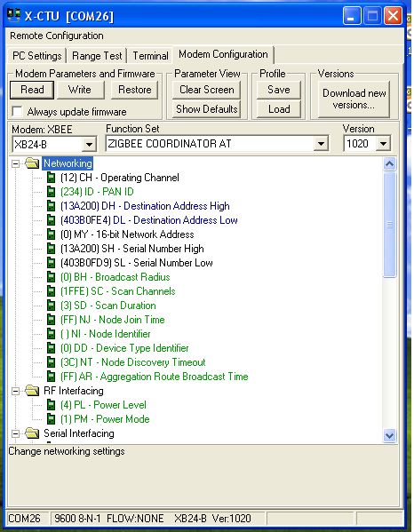This screenshot has height=532, width=414.
Task: Select (4) PL - Power Level row
Action: pos(103,405)
